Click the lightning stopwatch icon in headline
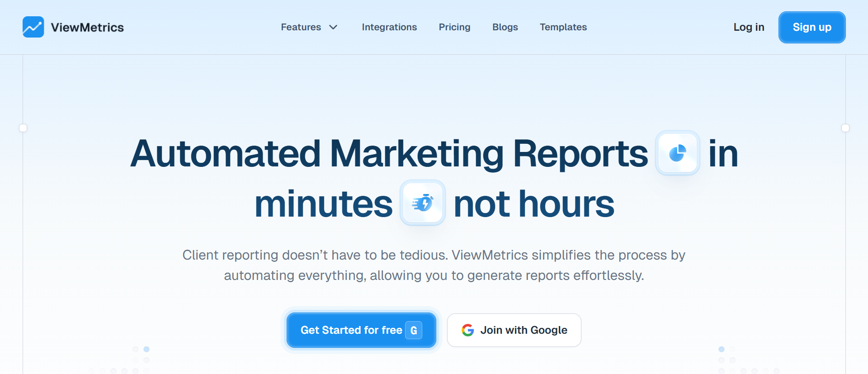 [x=423, y=203]
